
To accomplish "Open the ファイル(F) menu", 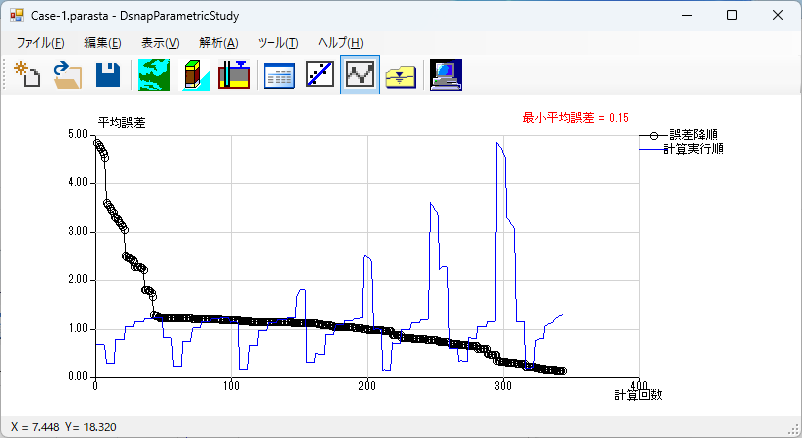I will [x=40, y=43].
